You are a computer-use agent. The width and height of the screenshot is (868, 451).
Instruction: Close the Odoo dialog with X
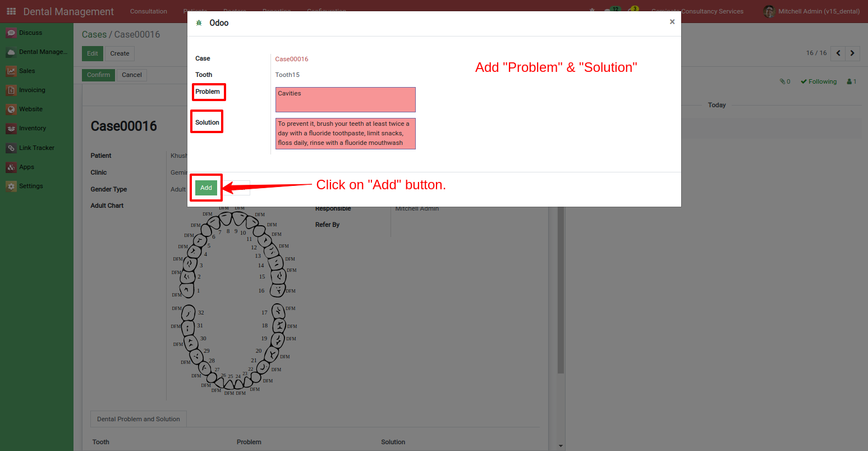point(672,22)
